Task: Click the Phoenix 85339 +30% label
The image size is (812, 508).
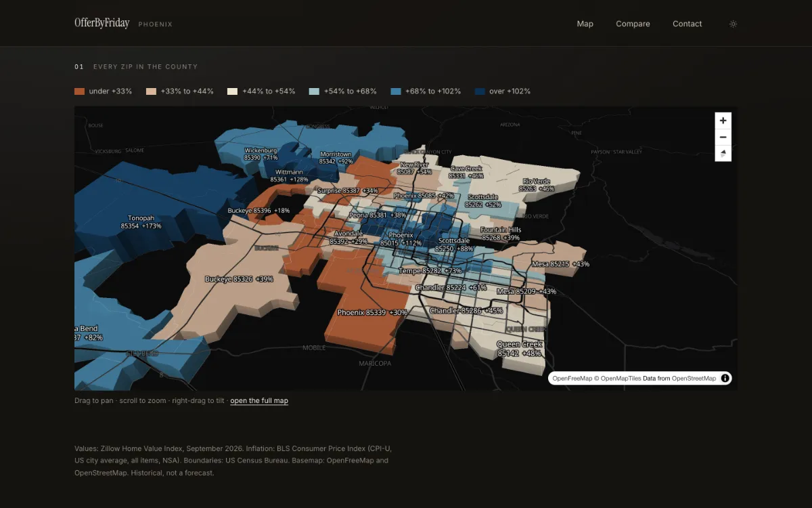Action: coord(372,313)
